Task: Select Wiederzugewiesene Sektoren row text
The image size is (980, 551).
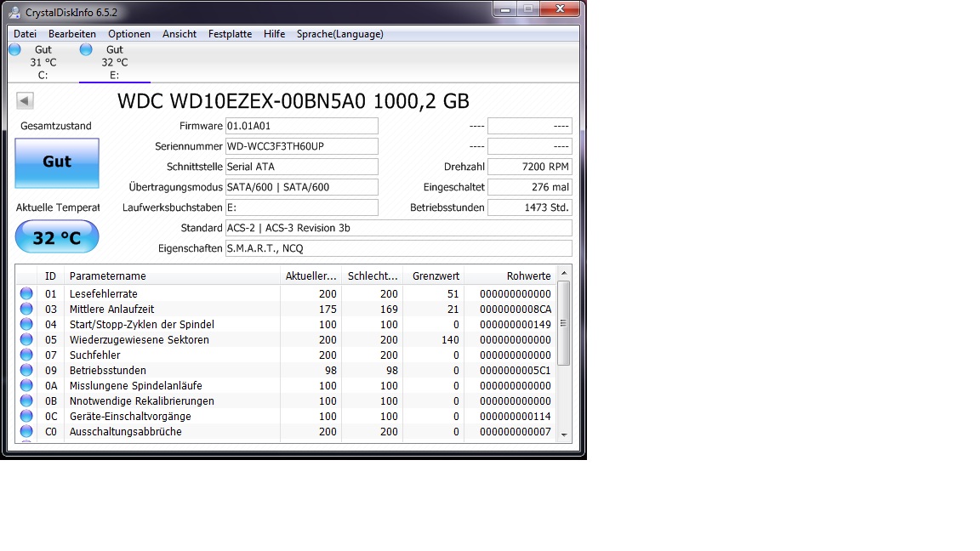Action: [140, 339]
